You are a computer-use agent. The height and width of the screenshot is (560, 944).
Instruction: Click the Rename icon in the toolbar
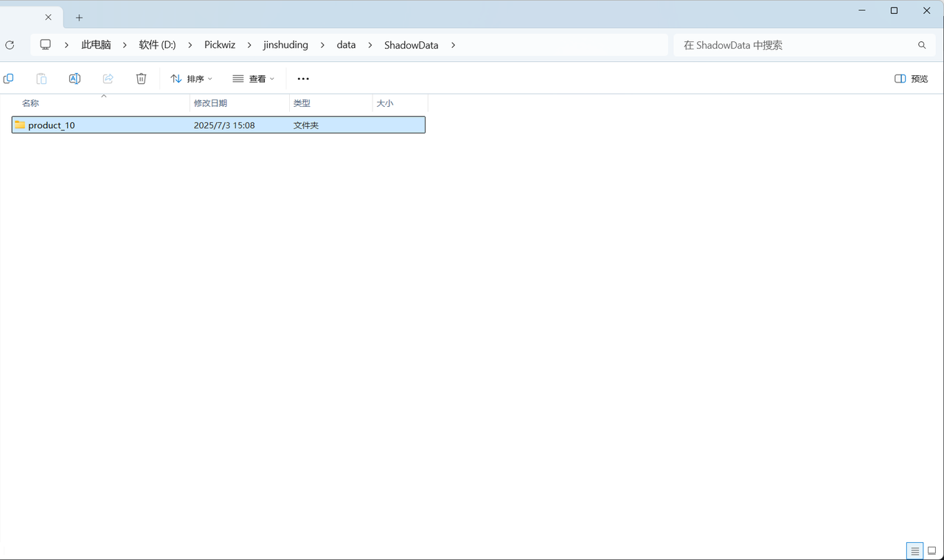click(74, 78)
